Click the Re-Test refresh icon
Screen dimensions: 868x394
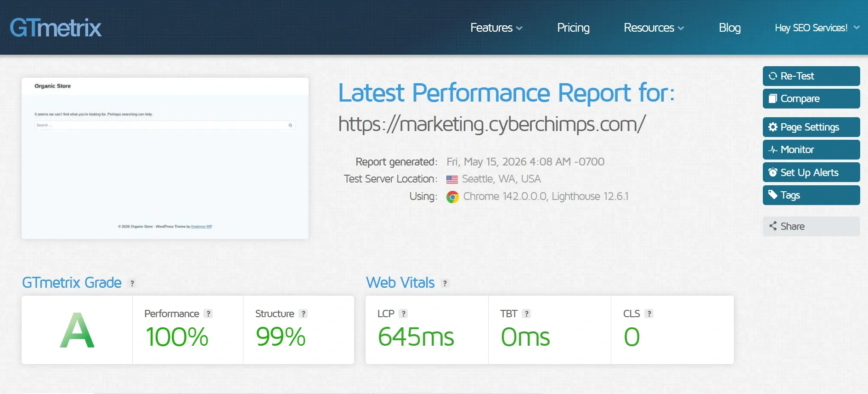(773, 76)
